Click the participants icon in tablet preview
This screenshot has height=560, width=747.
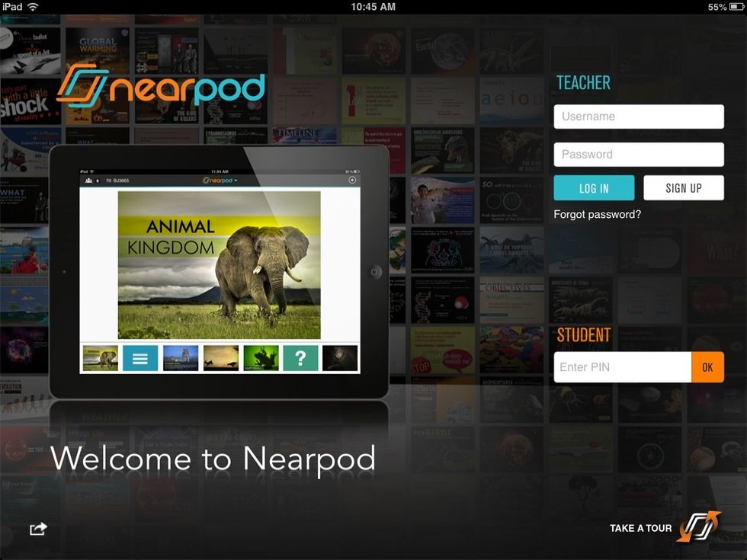[x=90, y=181]
